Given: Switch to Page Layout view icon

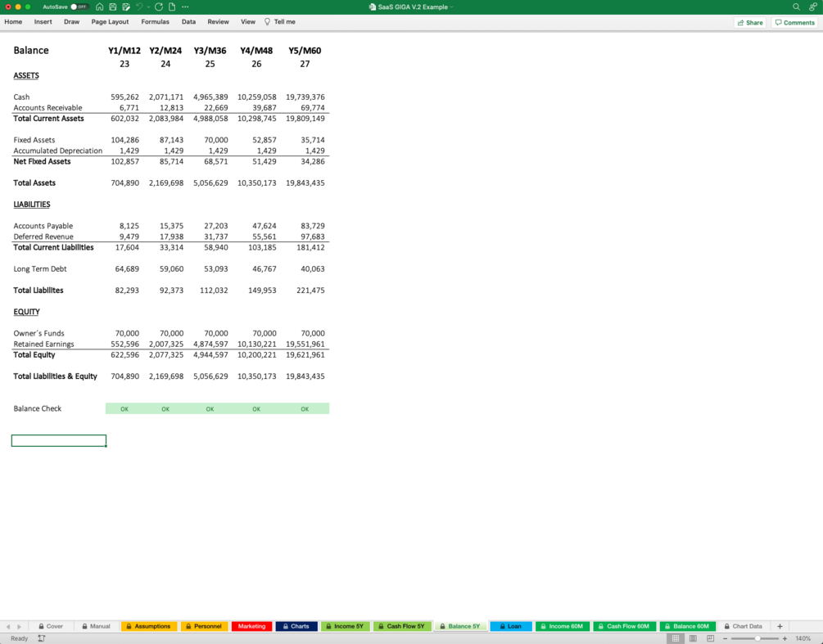Looking at the screenshot, I should coord(693,638).
